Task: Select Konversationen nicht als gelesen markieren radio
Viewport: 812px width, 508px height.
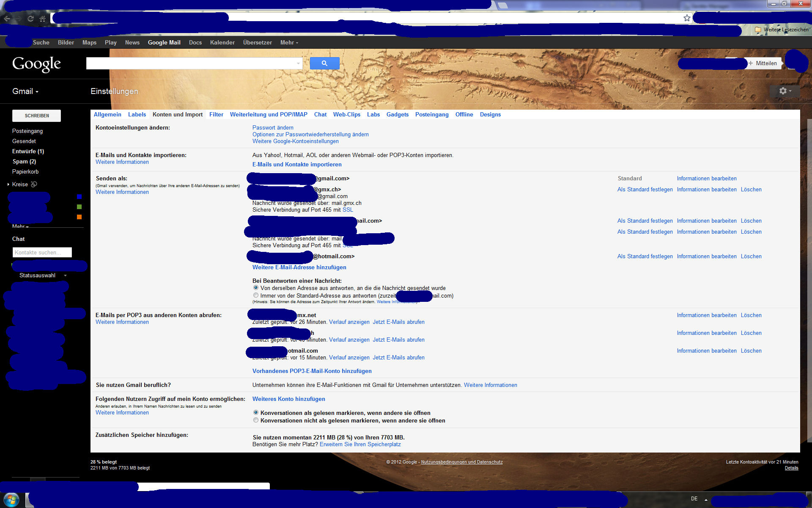Action: [x=256, y=420]
